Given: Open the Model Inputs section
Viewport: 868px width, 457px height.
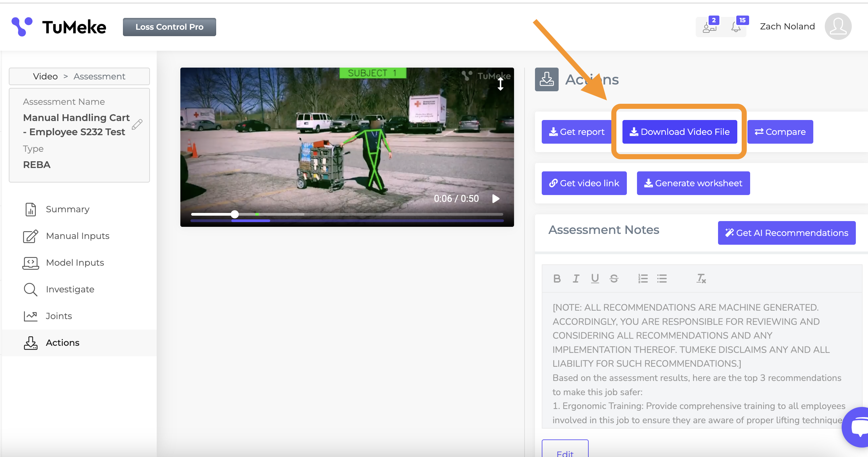Looking at the screenshot, I should [79, 263].
